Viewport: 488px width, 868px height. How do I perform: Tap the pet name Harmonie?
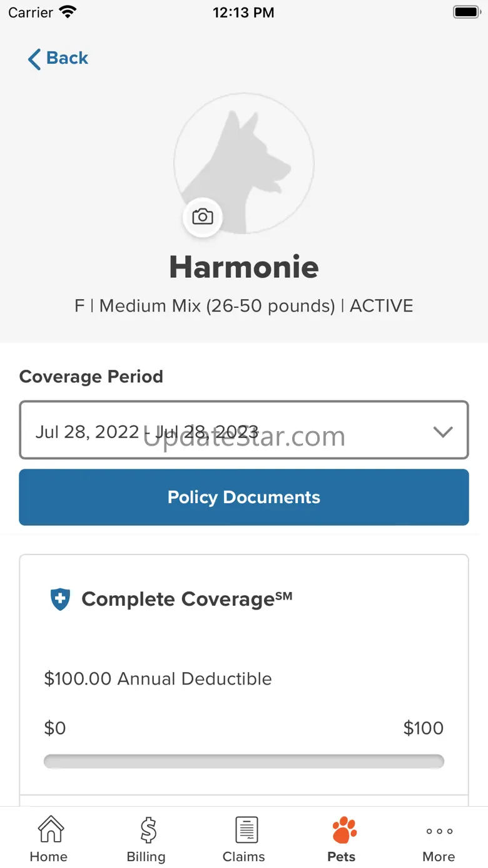(244, 267)
